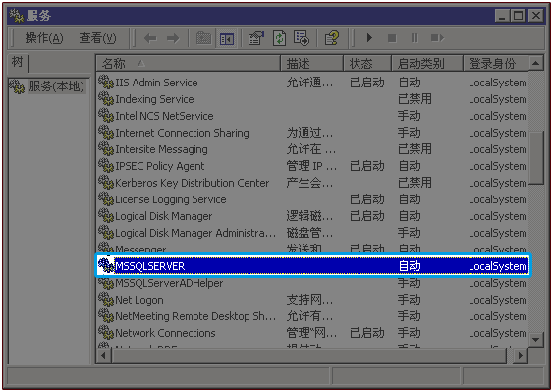Click gear icon beside Network Connections
Viewport: 553px width, 392px height.
[106, 332]
